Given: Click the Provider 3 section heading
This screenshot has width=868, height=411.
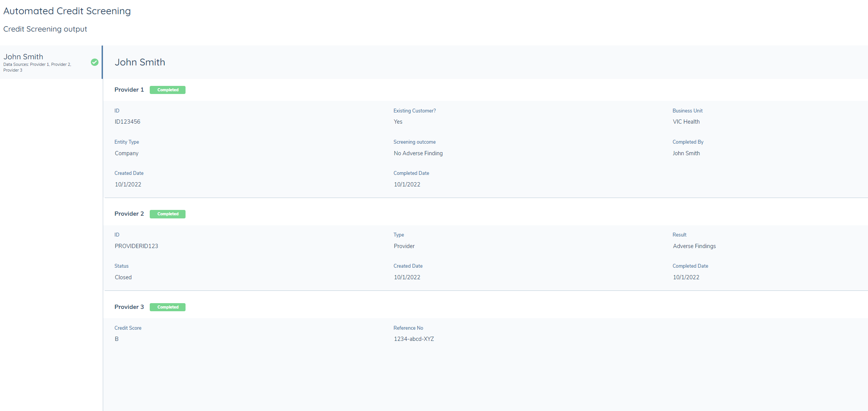Looking at the screenshot, I should click(129, 307).
